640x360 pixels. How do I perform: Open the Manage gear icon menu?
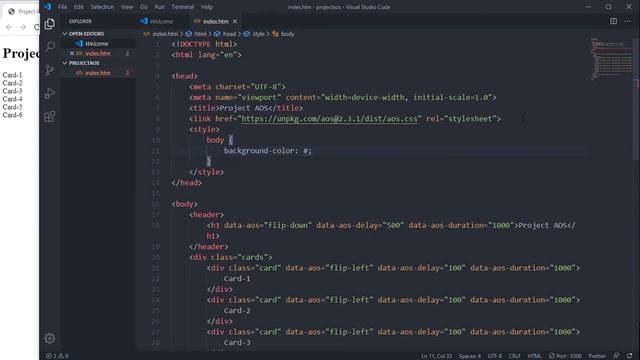[50, 338]
